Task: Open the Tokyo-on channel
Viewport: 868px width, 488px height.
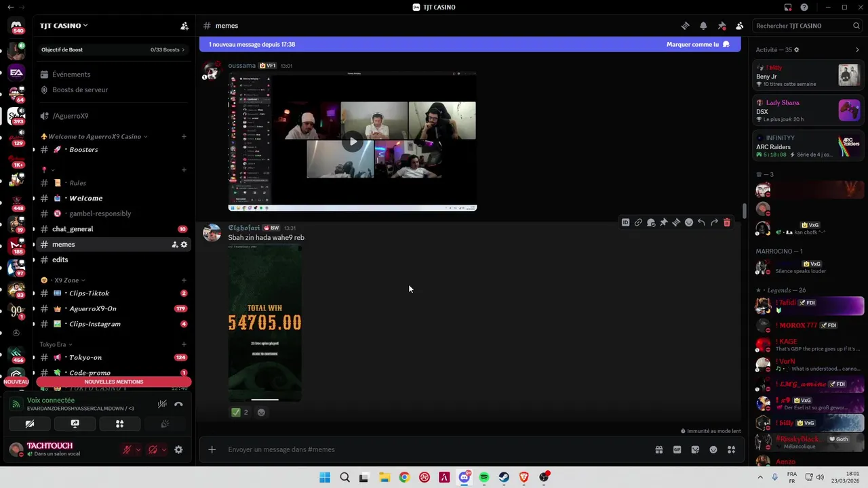Action: tap(113, 357)
